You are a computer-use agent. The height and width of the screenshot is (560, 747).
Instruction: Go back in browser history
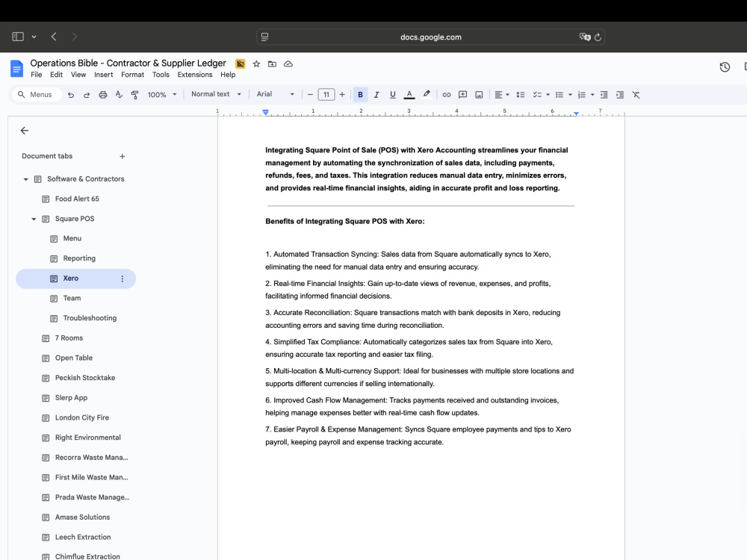(54, 37)
